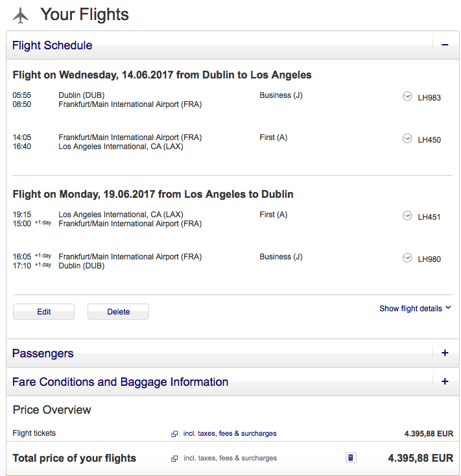Expand Fare Conditions and Baggage Information

445,382
